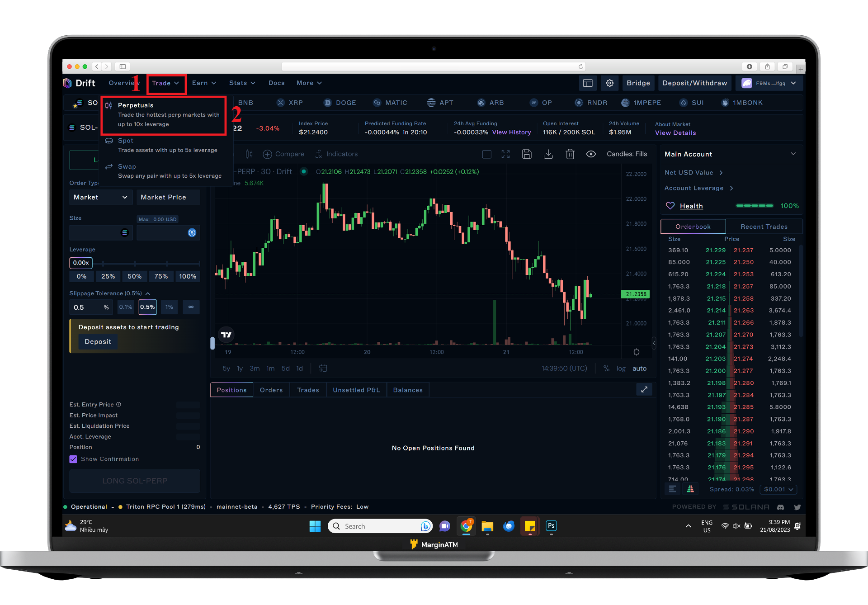Switch orderbook to depth view icon
This screenshot has height=605, width=868.
(x=690, y=489)
